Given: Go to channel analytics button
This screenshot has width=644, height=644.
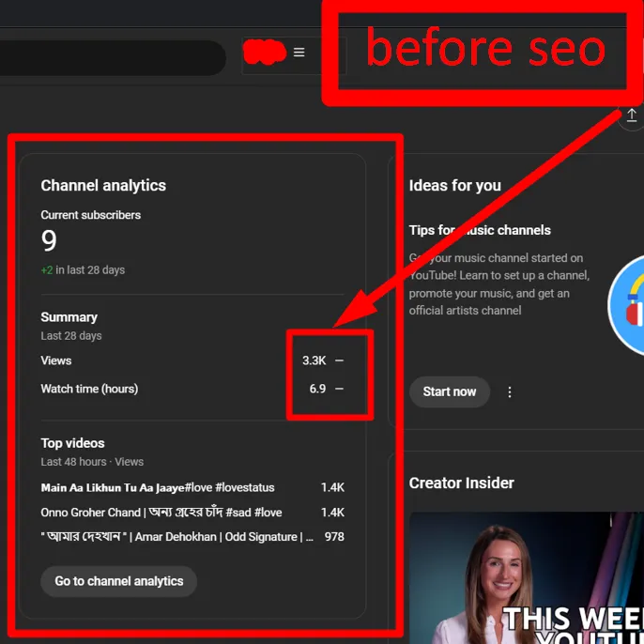Looking at the screenshot, I should click(118, 581).
